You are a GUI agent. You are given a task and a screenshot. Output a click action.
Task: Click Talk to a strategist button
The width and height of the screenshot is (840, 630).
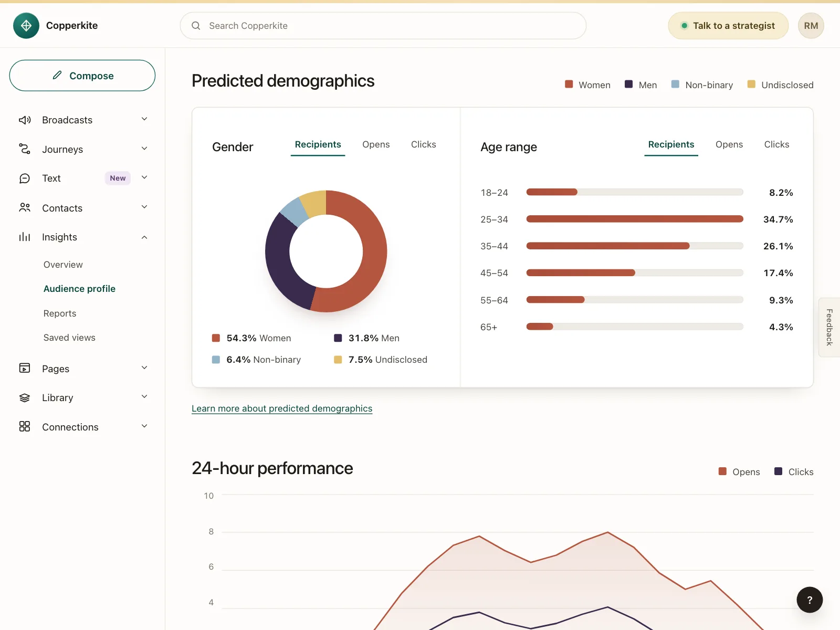point(728,26)
